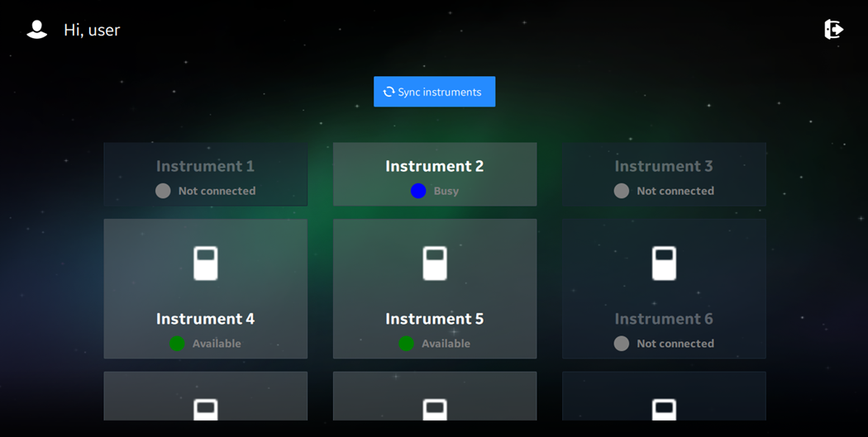Click Instrument 5's green Available status dot
Image resolution: width=868 pixels, height=437 pixels.
point(406,344)
